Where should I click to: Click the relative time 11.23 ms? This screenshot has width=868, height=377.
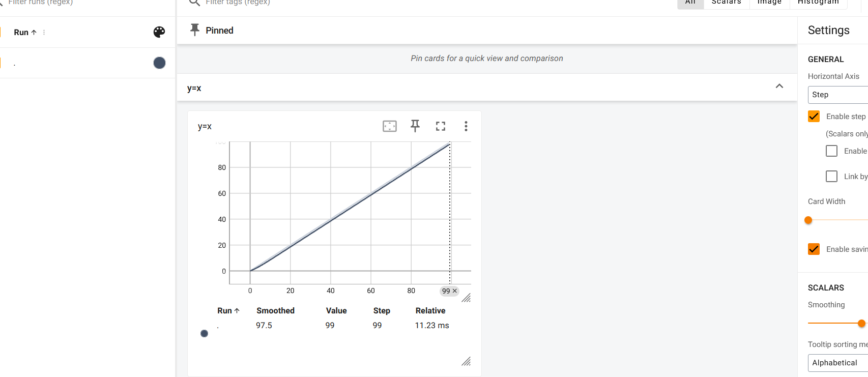pos(432,325)
